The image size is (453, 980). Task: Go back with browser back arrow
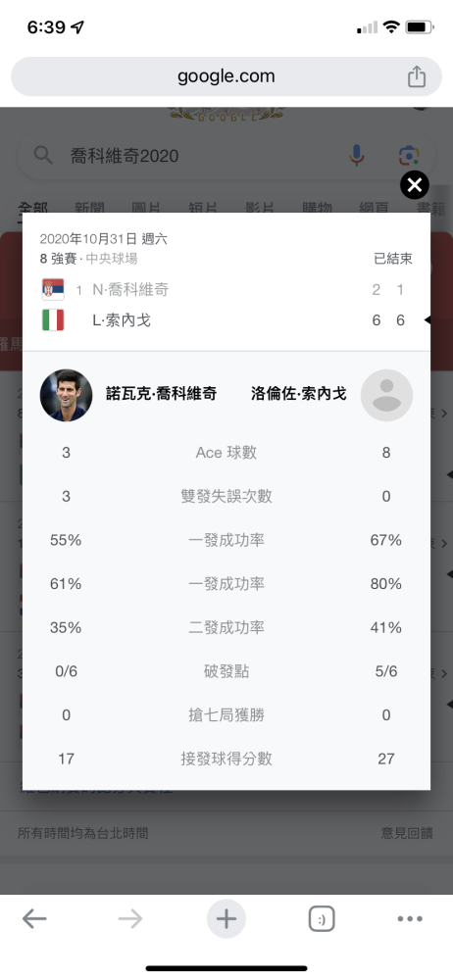34,919
